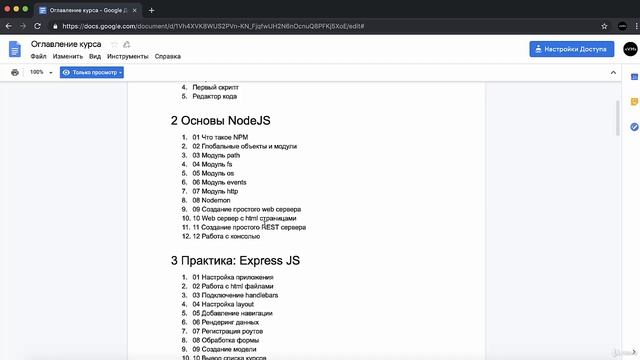Open the Google Docs home icon

[x=15, y=49]
